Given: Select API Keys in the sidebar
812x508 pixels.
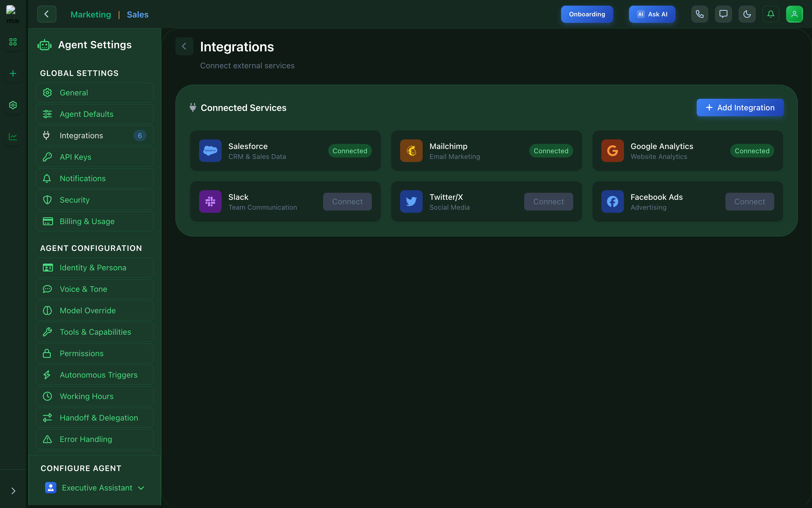Looking at the screenshot, I should [x=95, y=157].
